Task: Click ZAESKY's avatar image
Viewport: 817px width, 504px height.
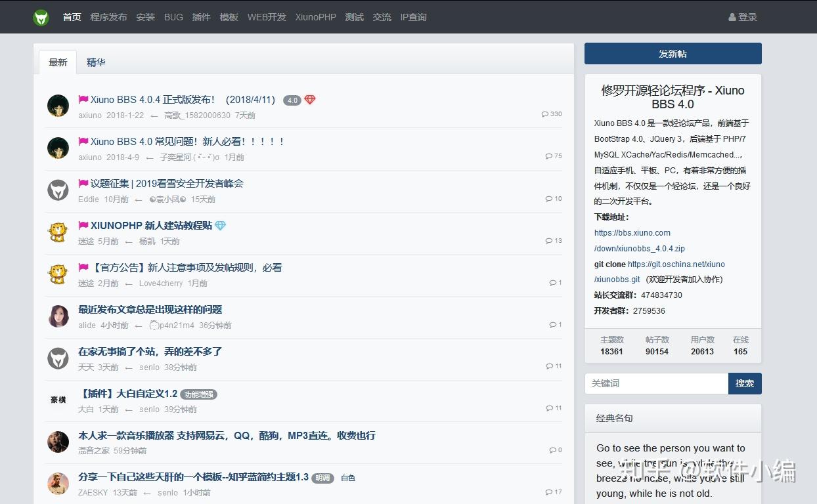Action: click(58, 484)
